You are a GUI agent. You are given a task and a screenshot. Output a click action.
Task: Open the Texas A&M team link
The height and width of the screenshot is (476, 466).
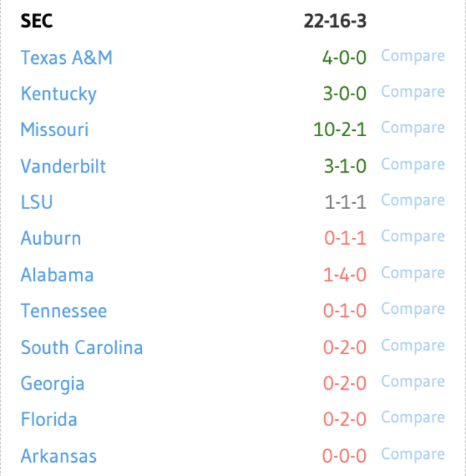[x=66, y=58]
